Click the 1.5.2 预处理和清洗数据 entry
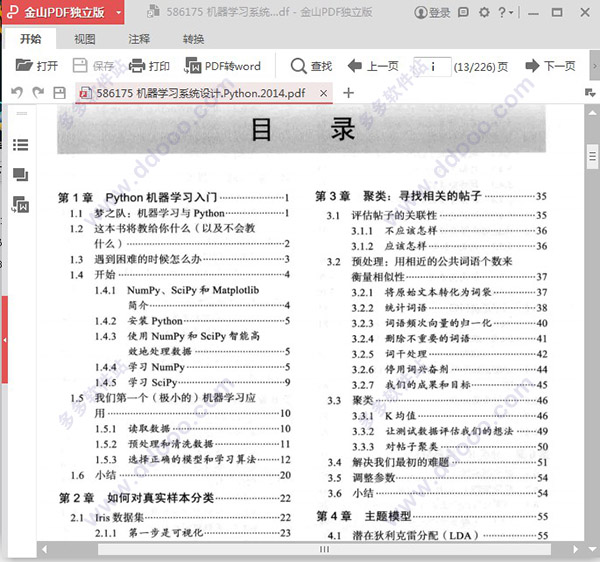The image size is (600, 562). pos(192,444)
